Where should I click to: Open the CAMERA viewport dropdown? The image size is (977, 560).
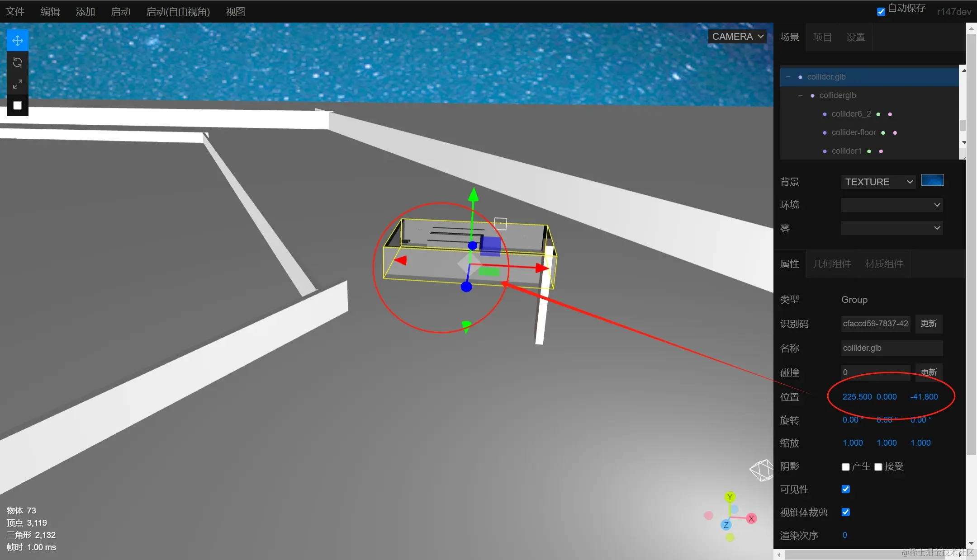[737, 37]
